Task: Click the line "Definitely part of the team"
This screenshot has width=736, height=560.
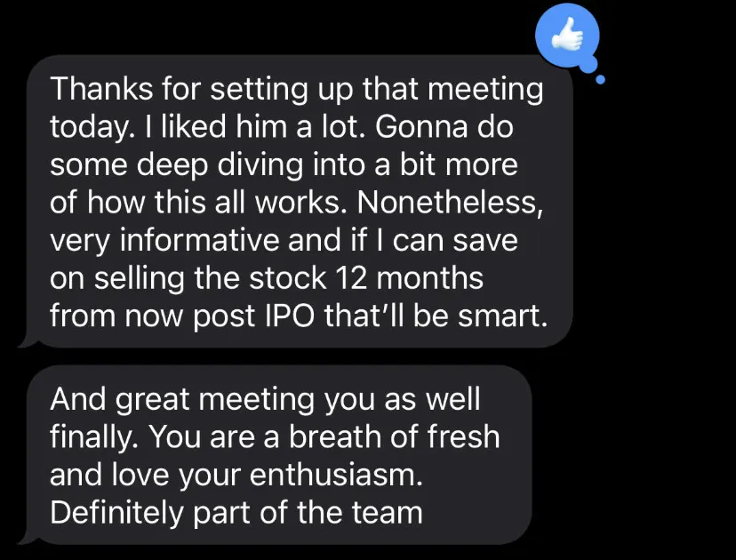Action: point(236,513)
